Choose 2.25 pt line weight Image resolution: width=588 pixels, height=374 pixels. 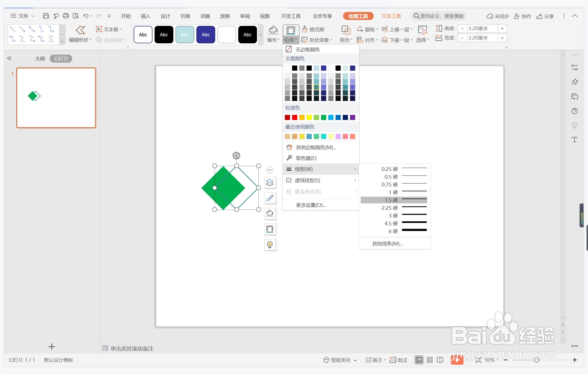(394, 208)
